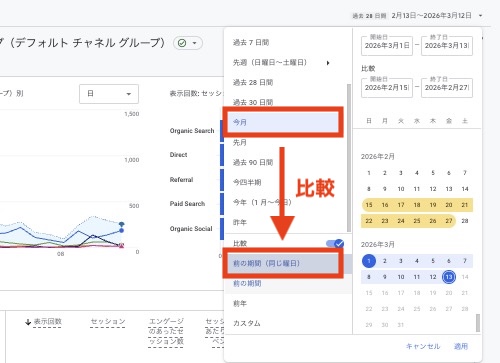Screen dimensions: 500x363
Task: Pick March 8 in the calendar
Action: coord(369,277)
